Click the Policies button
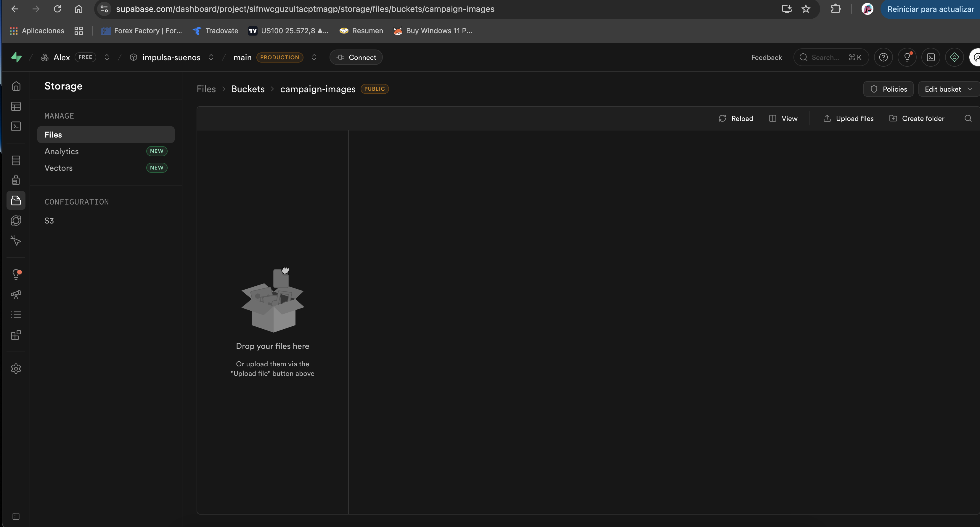This screenshot has height=527, width=980. pyautogui.click(x=888, y=89)
